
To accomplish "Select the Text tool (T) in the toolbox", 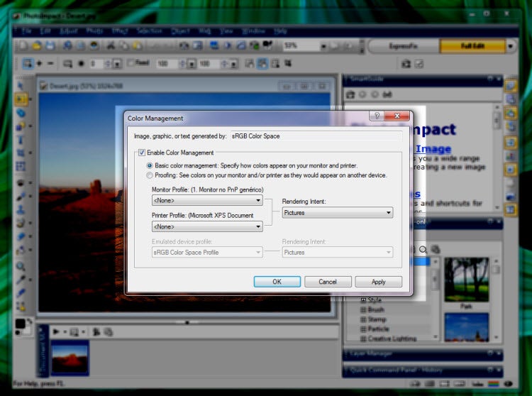I will click(x=21, y=140).
